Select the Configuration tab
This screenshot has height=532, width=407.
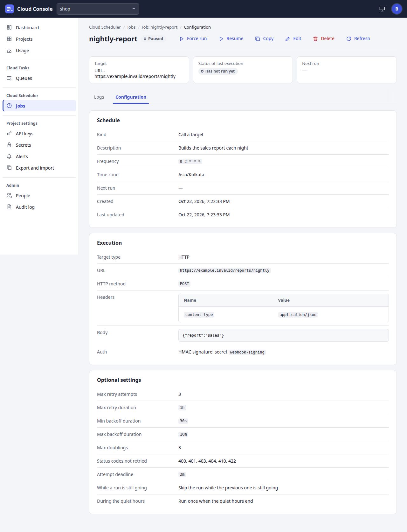131,97
